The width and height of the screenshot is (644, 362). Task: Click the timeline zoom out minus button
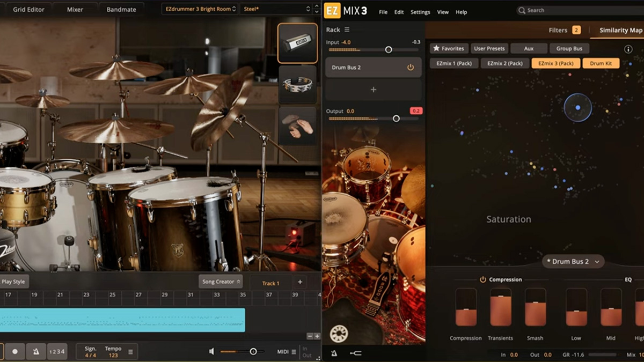click(310, 336)
